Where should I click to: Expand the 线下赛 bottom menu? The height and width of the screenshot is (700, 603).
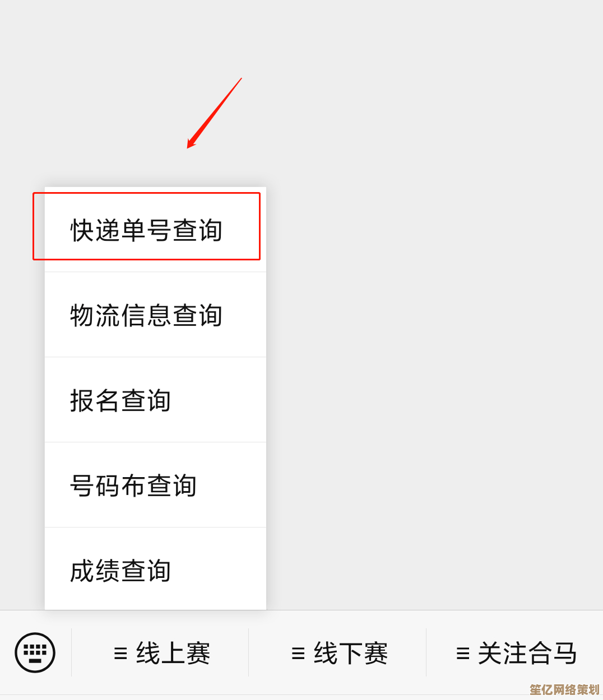coord(337,653)
